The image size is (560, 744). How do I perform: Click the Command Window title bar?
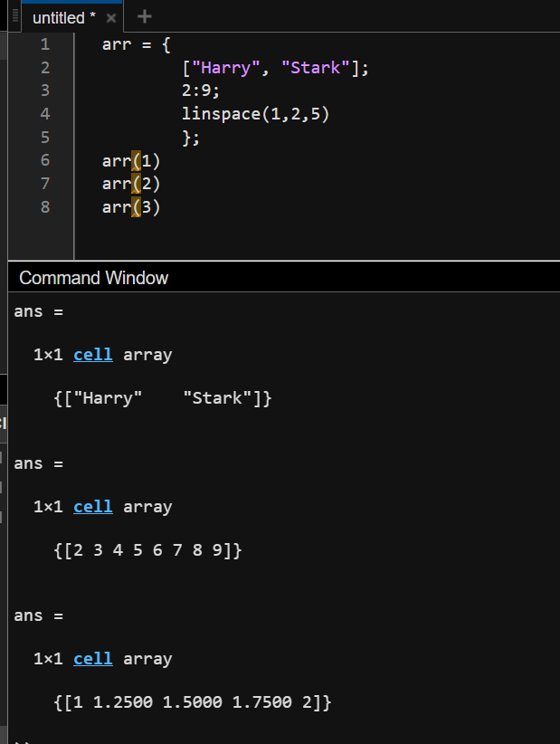284,278
